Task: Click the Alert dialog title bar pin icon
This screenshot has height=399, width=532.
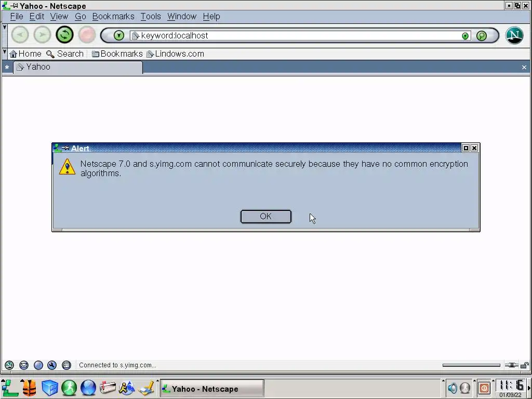Action: point(65,148)
